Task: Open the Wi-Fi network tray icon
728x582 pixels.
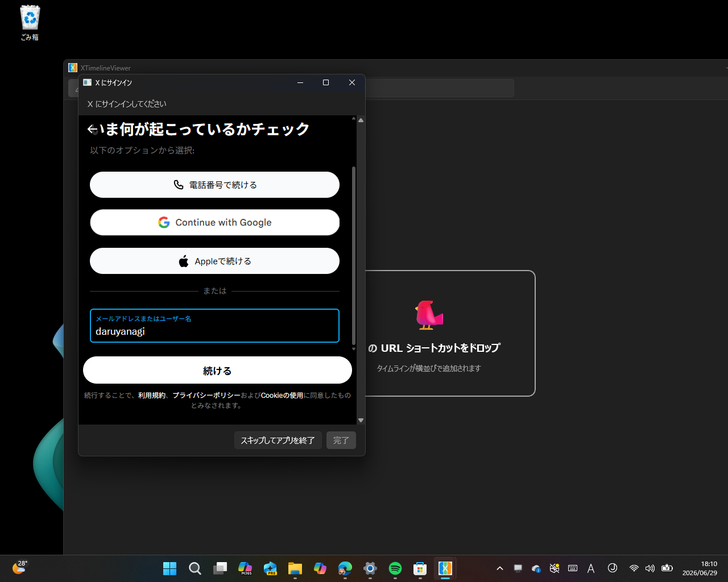Action: click(634, 568)
